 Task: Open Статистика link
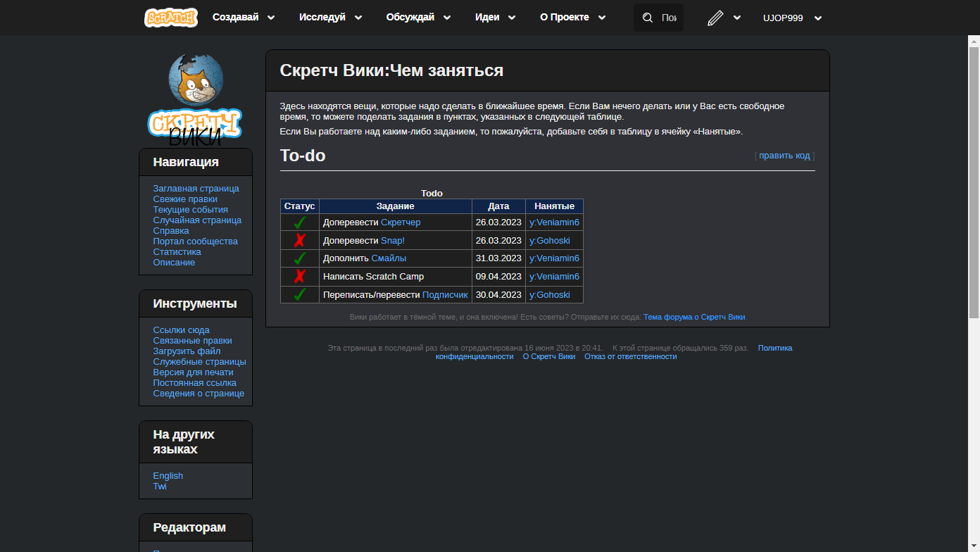[177, 252]
